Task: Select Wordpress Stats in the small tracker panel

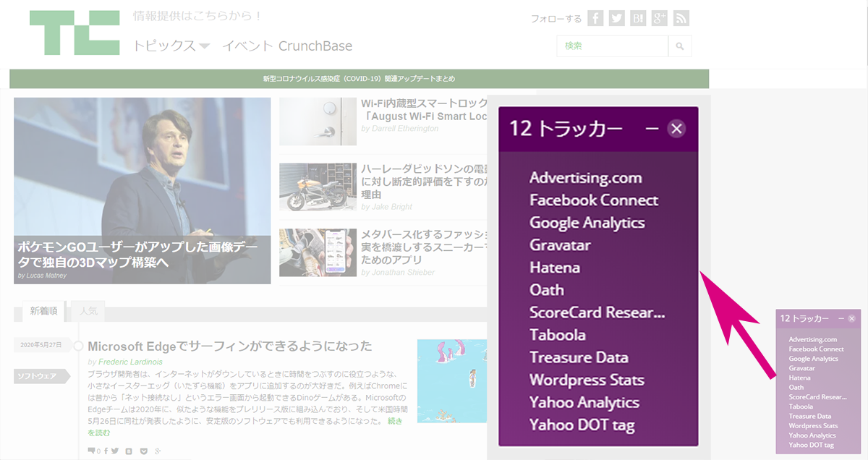Action: tap(813, 425)
